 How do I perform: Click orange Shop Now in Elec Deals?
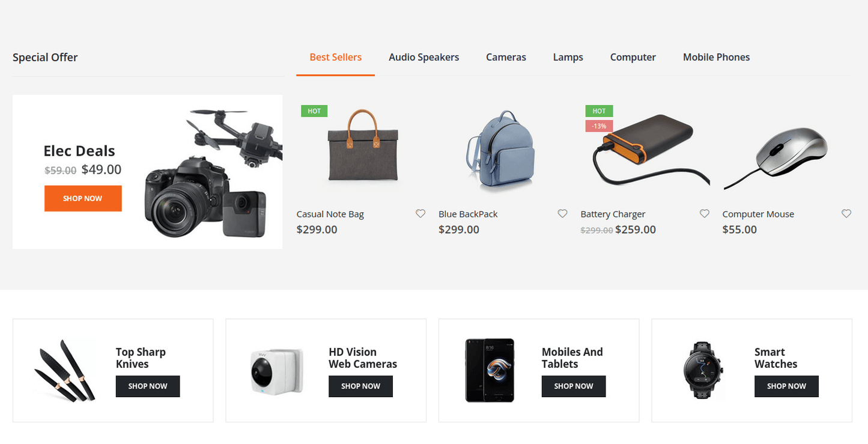pos(83,198)
